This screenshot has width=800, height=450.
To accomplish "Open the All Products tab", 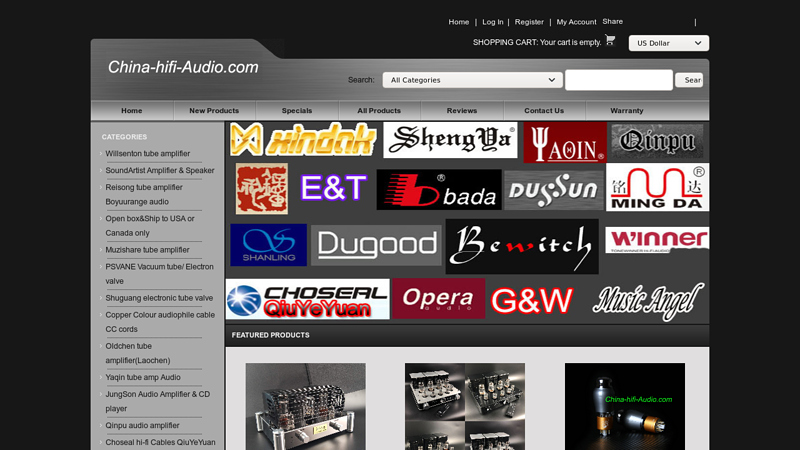I will [379, 111].
